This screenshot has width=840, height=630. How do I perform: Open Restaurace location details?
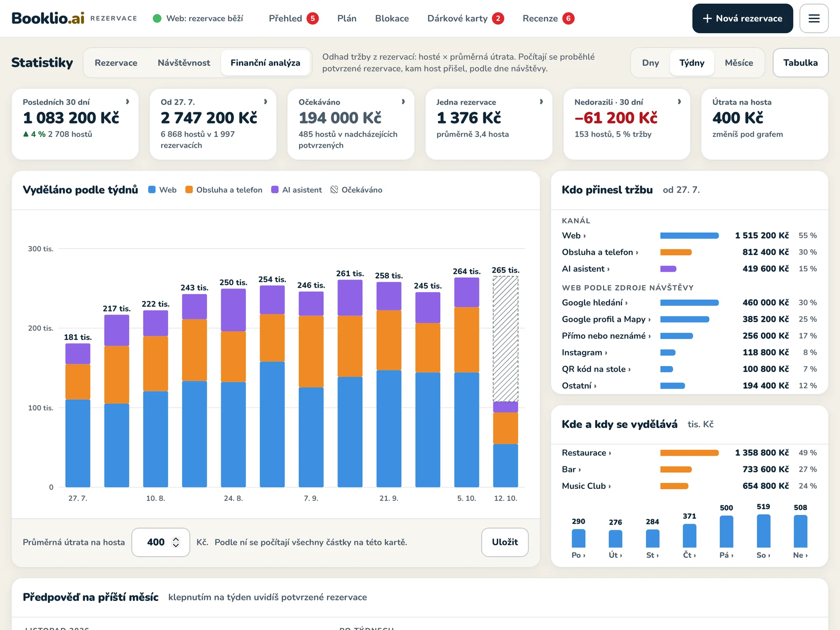pyautogui.click(x=689, y=453)
